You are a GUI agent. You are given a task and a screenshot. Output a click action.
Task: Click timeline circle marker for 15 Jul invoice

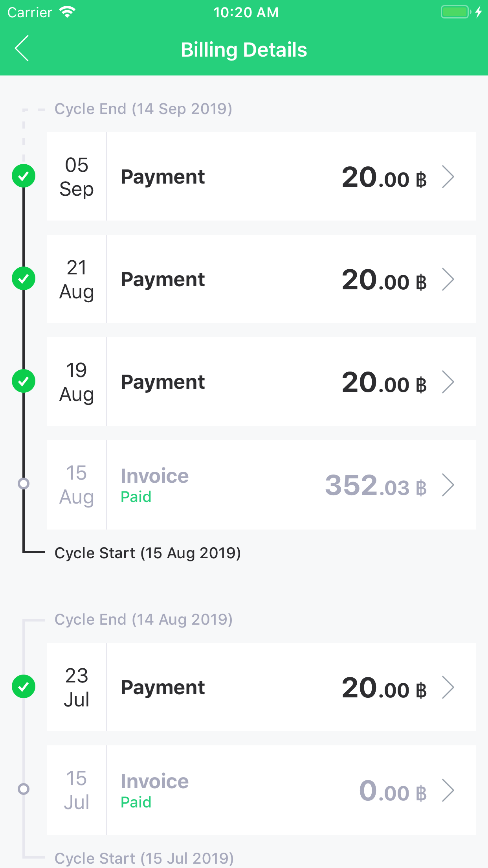[x=24, y=789]
